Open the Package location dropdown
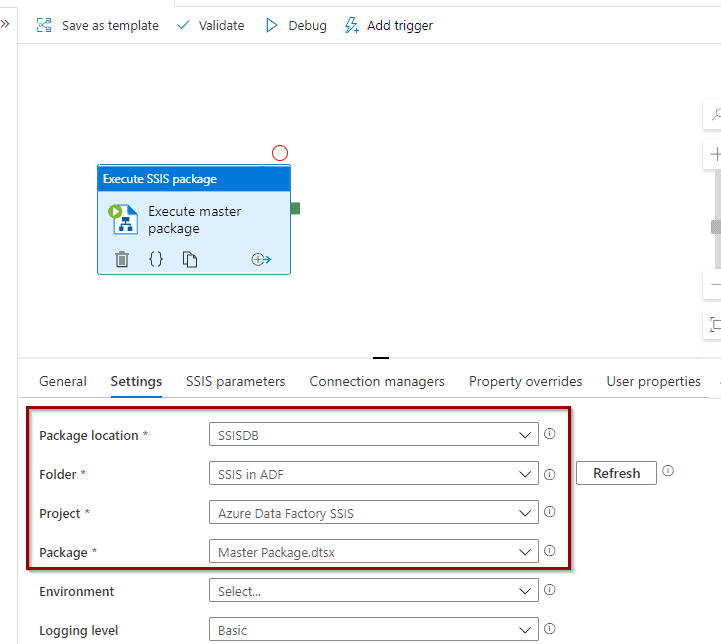The width and height of the screenshot is (721, 644). pos(374,434)
